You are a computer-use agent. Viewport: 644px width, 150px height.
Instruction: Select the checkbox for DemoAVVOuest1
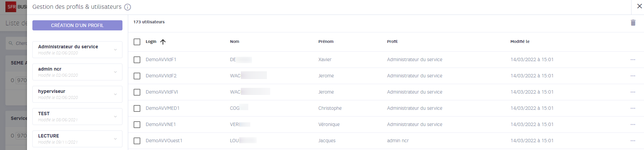point(137,141)
